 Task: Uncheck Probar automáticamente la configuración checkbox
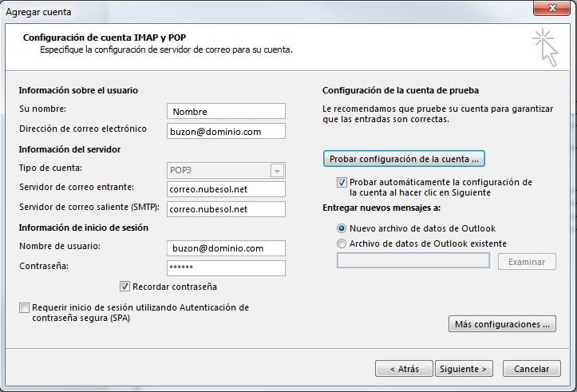tap(342, 182)
